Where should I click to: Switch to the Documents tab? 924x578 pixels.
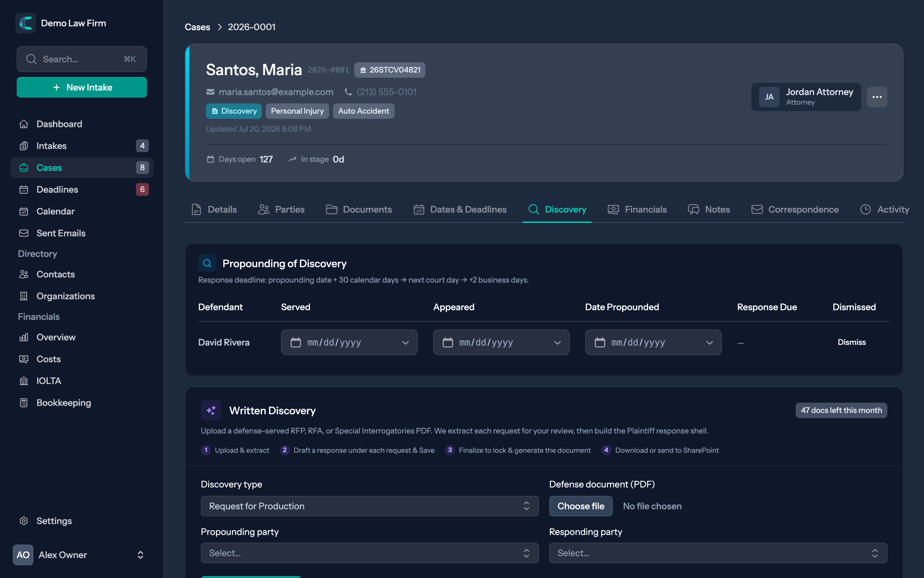359,209
